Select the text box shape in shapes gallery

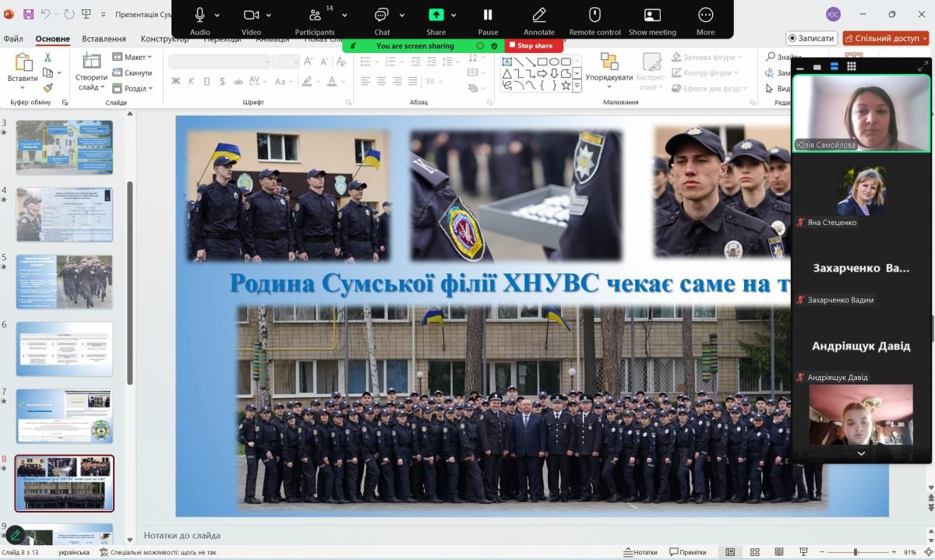tap(506, 62)
